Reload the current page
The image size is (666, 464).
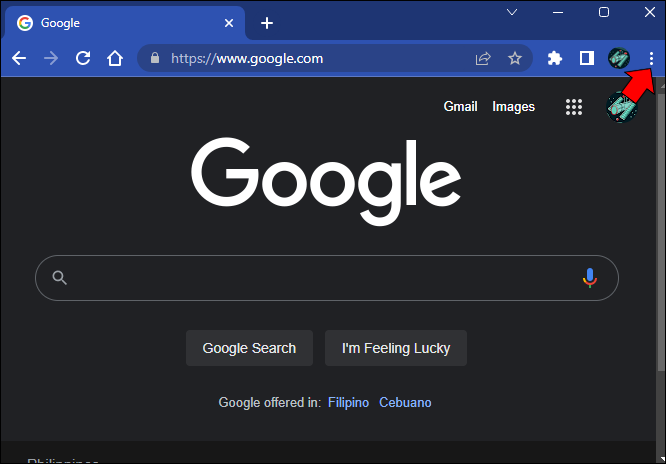(83, 58)
